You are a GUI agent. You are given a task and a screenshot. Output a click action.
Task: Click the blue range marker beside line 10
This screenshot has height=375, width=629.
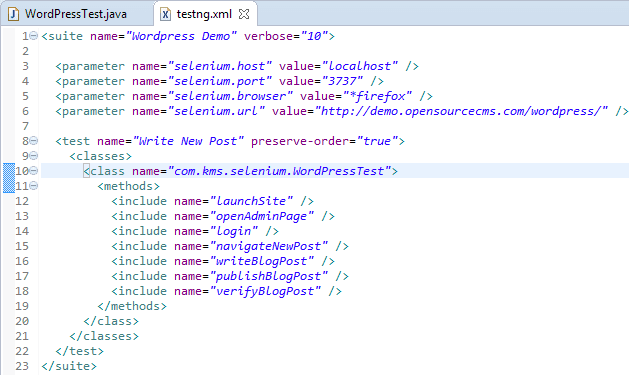tap(8, 178)
